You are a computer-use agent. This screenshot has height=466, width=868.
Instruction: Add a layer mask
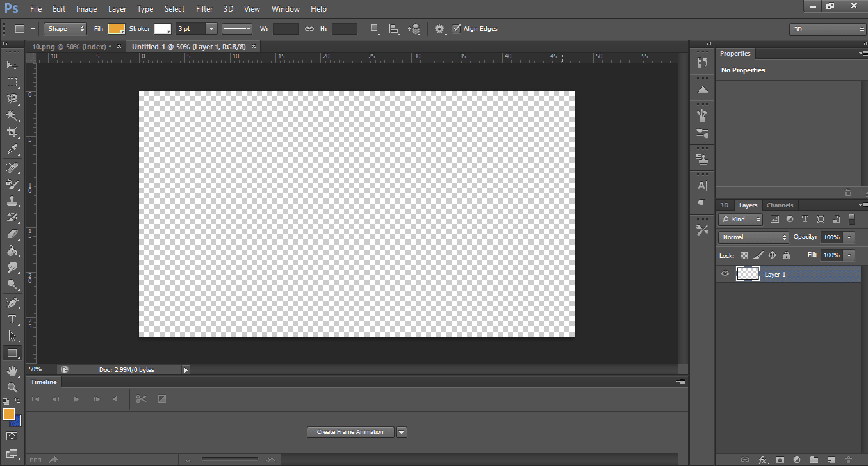(780, 460)
